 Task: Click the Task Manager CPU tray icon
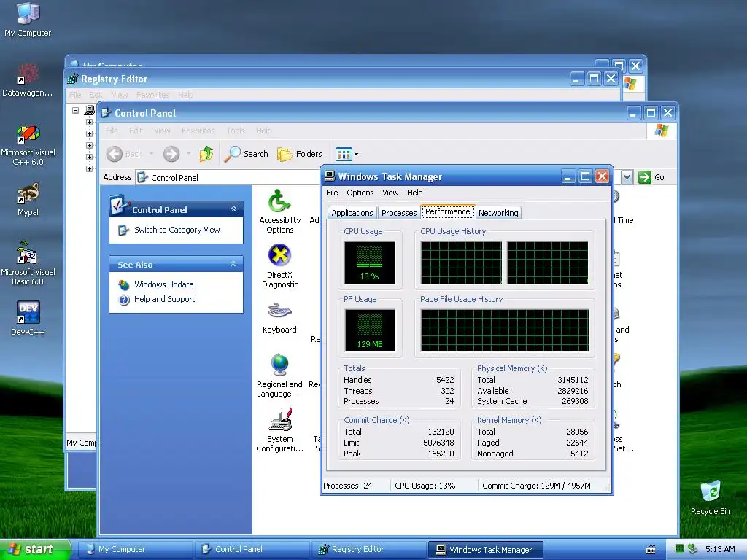(x=680, y=549)
